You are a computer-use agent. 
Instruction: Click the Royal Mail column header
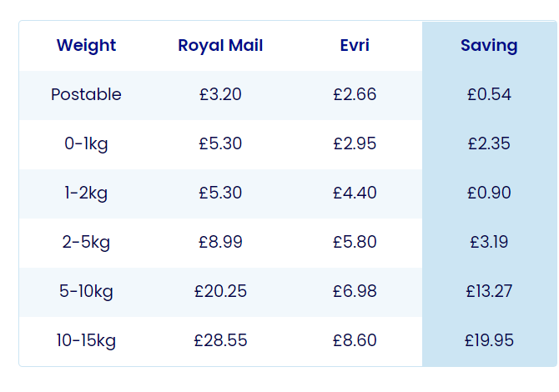pos(220,45)
